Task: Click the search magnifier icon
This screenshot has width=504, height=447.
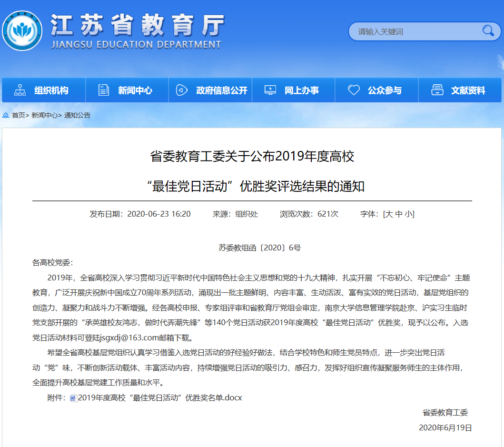Action: 488,31
